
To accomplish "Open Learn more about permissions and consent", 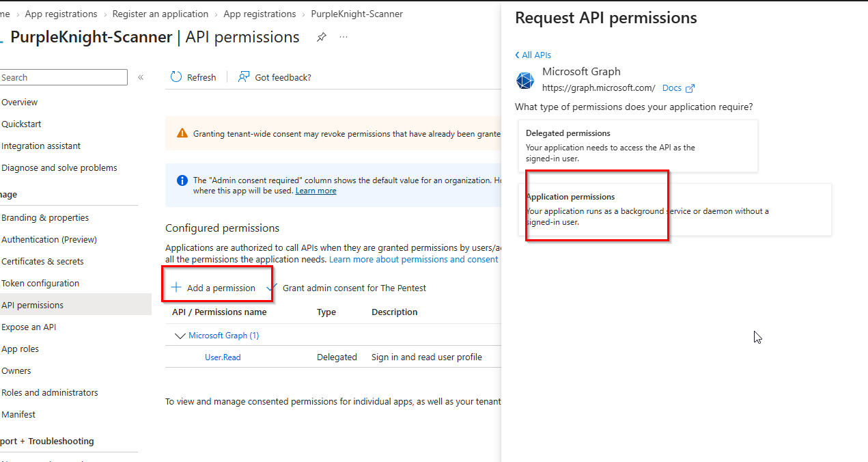I will (414, 259).
